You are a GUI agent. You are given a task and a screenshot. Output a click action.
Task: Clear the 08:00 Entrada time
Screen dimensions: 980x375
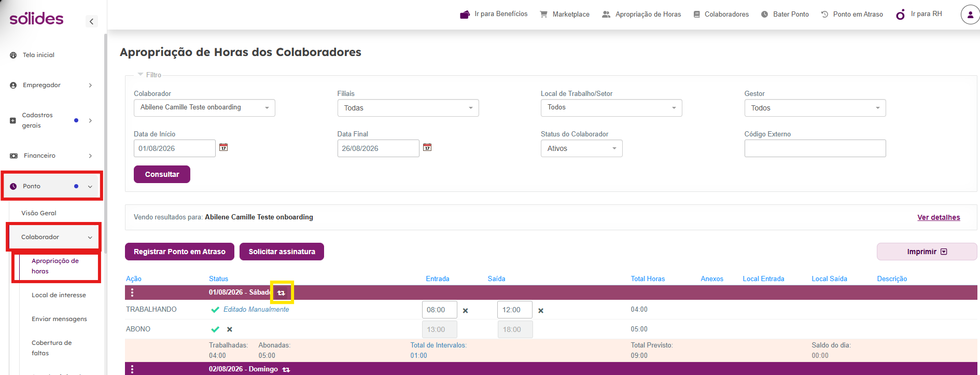coord(465,311)
